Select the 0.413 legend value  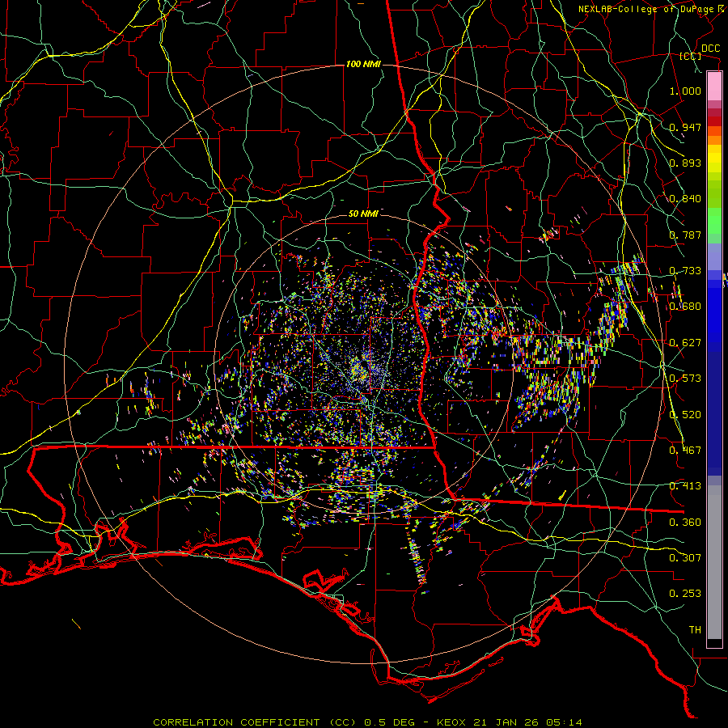685,486
